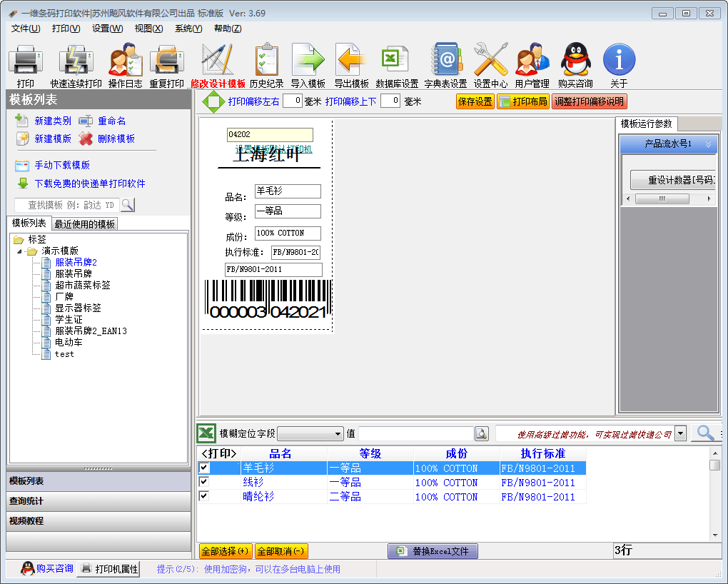Toggle print checkbox for 线衫 row
Viewport: 728px width, 584px height.
pos(204,482)
